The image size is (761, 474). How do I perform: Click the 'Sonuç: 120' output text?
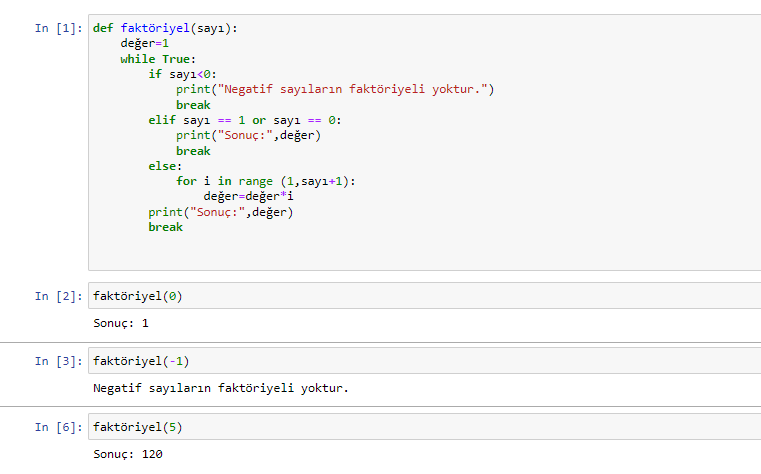coord(128,454)
